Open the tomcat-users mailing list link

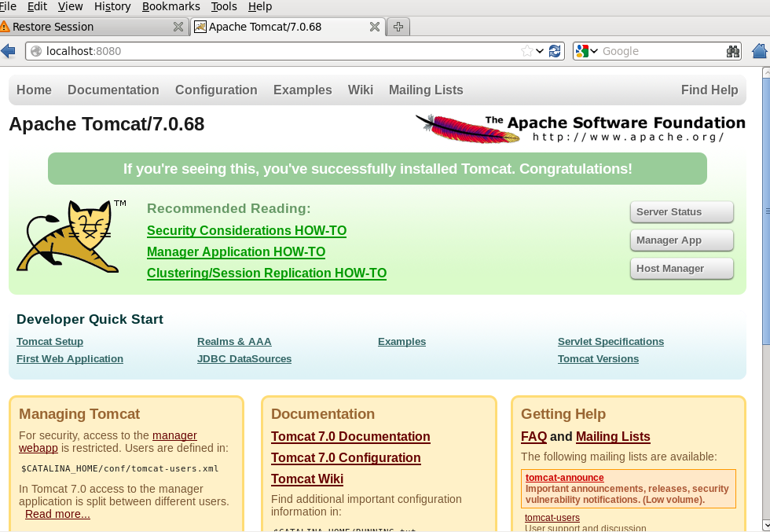pyautogui.click(x=552, y=518)
